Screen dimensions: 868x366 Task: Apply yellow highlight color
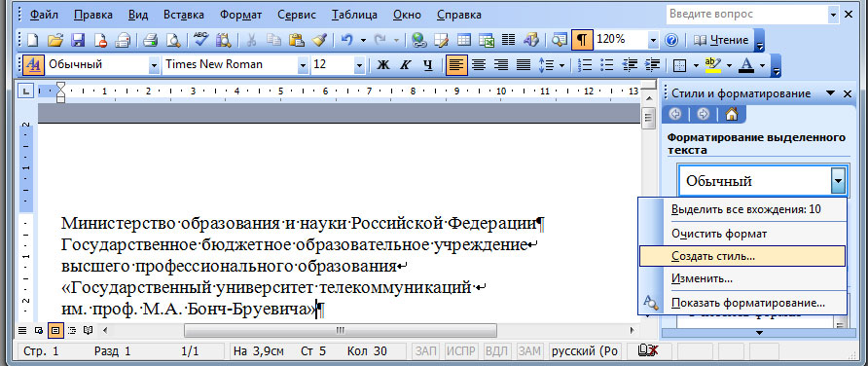click(x=712, y=65)
